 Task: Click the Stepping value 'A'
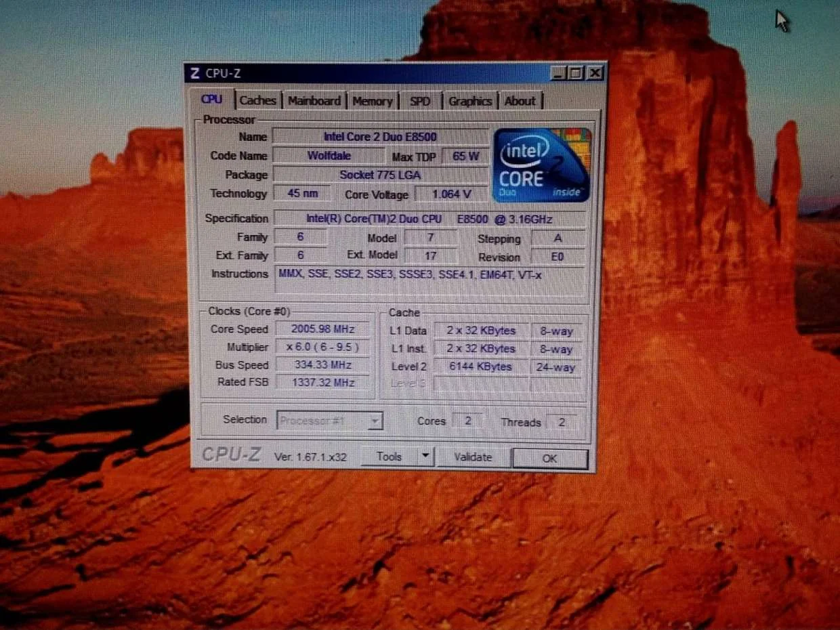pos(558,238)
